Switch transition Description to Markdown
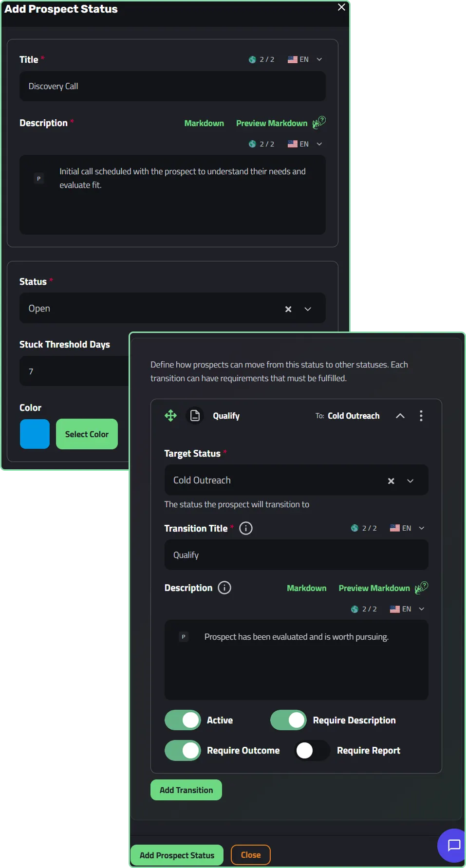The width and height of the screenshot is (466, 868). point(307,588)
